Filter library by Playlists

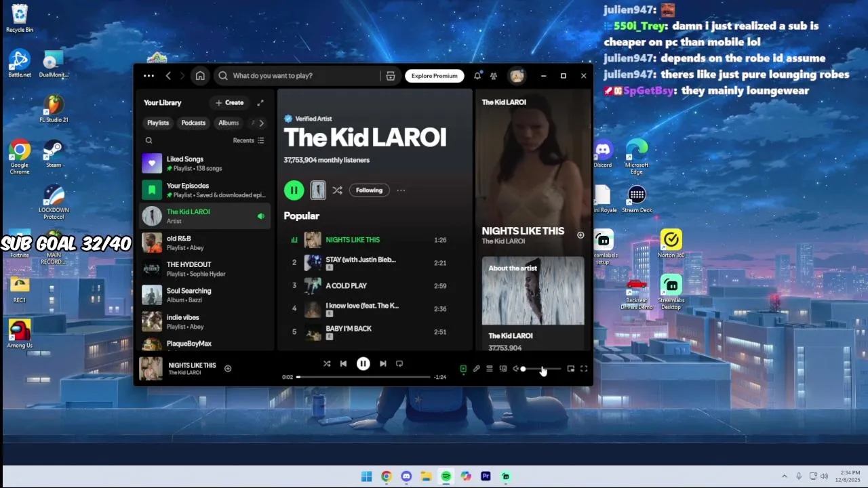158,123
